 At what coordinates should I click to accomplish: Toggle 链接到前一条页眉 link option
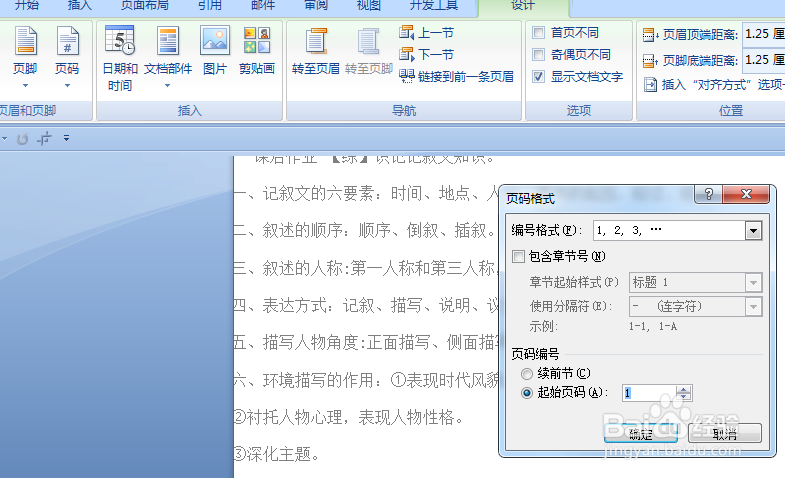tap(456, 77)
